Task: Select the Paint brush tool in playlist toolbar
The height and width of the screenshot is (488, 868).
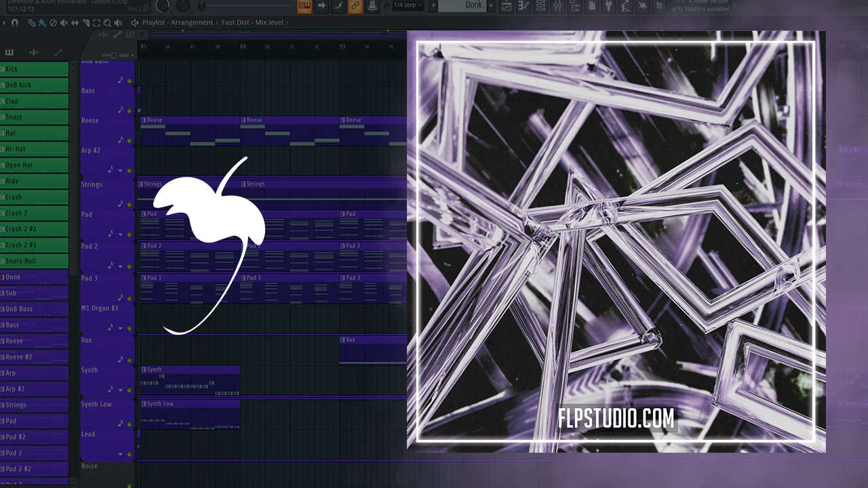Action: [x=42, y=22]
